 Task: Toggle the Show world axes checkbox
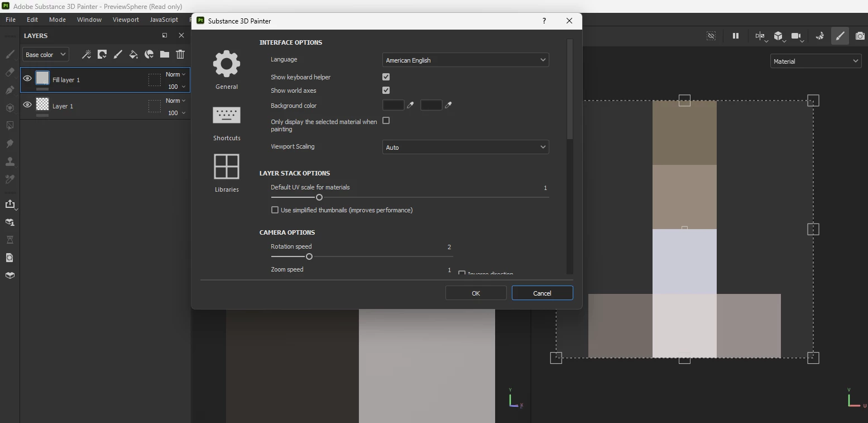(x=386, y=90)
